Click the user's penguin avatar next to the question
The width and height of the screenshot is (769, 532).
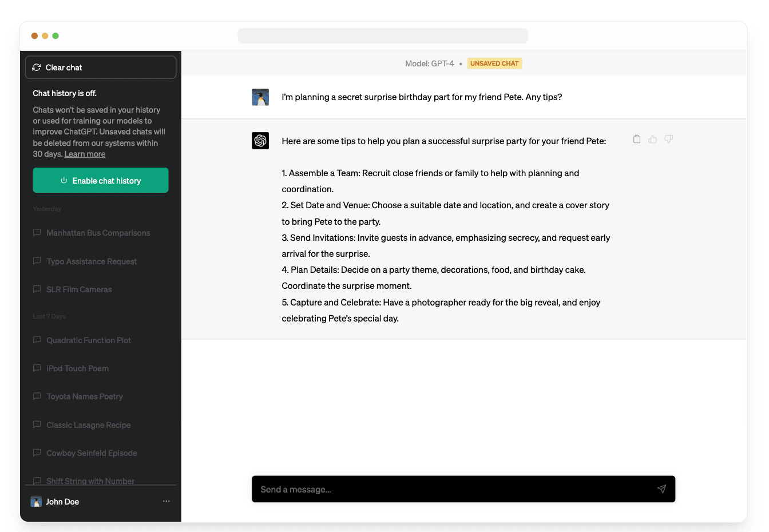click(x=260, y=97)
